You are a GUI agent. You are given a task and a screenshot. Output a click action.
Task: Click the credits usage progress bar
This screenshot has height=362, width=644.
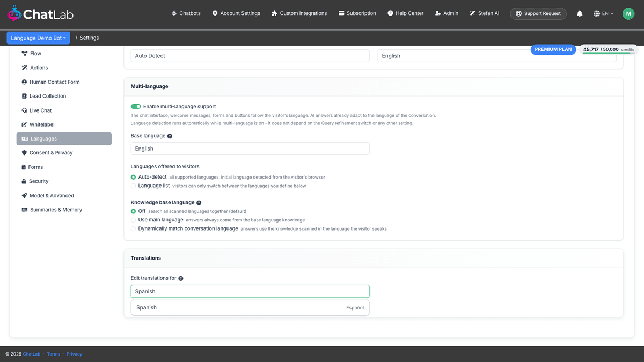(x=609, y=53)
